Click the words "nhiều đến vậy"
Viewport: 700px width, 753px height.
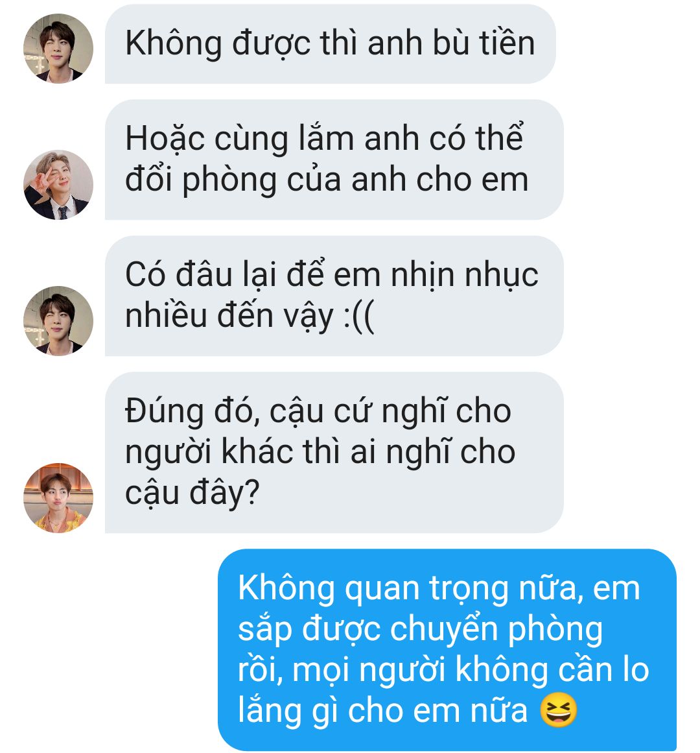229,317
